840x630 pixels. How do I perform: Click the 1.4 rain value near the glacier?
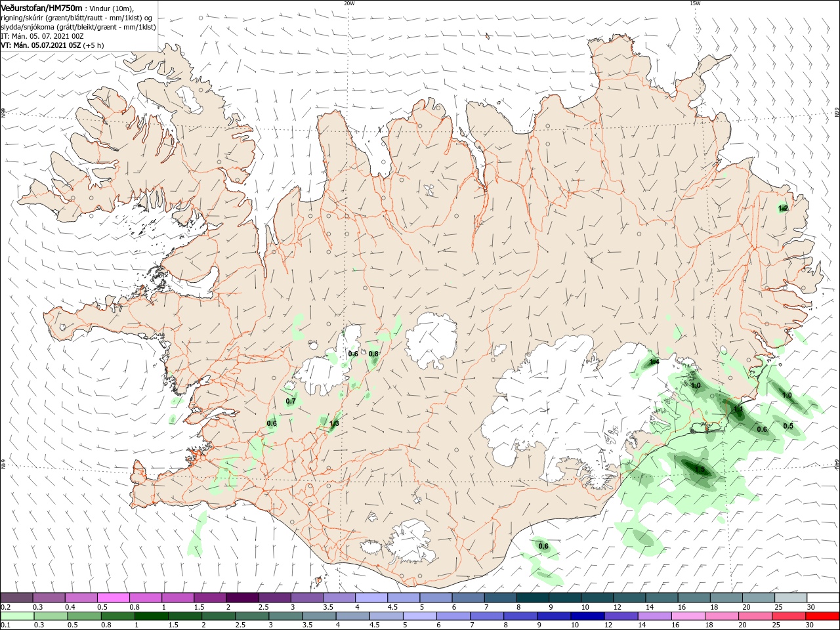pos(654,362)
